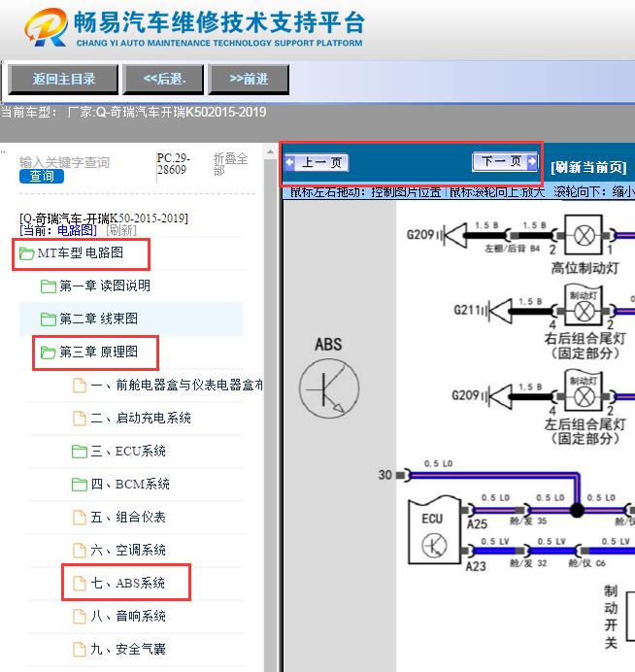Expand the 三、ECU系统 folder
This screenshot has width=635, height=672.
tap(128, 452)
